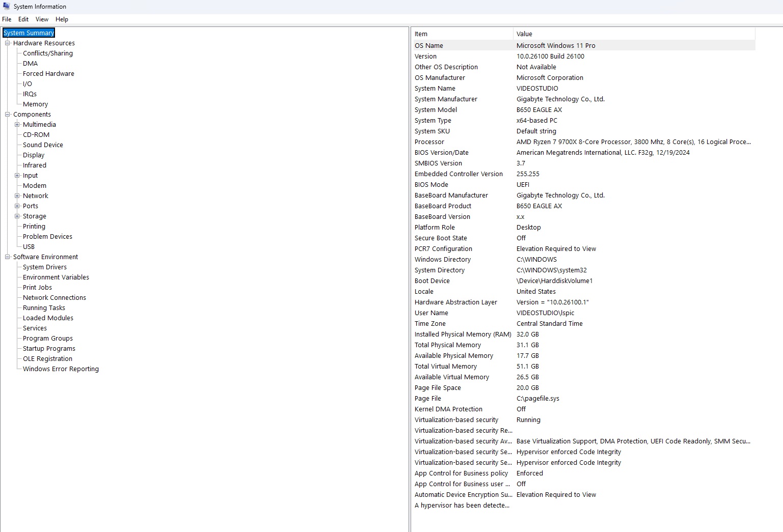This screenshot has width=783, height=532.
Task: Click the BIOS Mode row label
Action: [431, 185]
